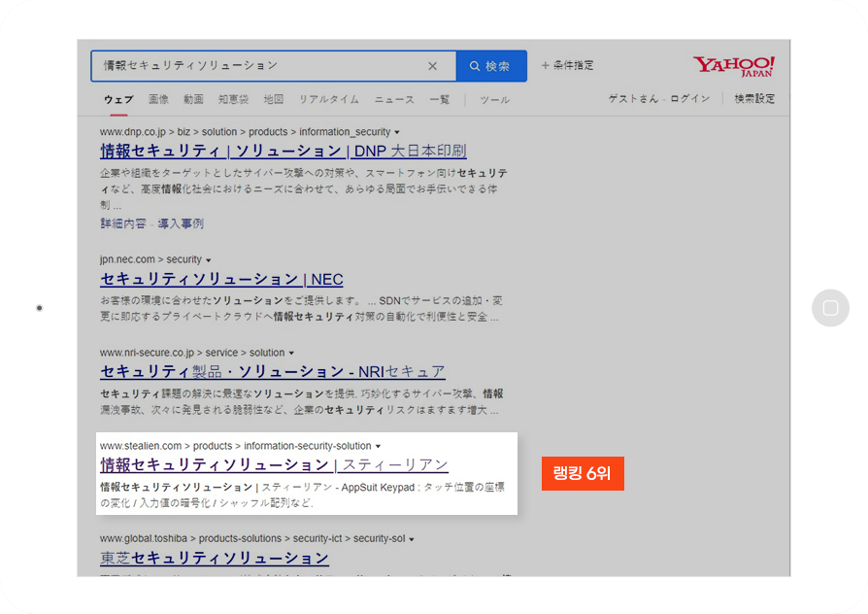Open the スティーリアン result title

pyautogui.click(x=274, y=464)
